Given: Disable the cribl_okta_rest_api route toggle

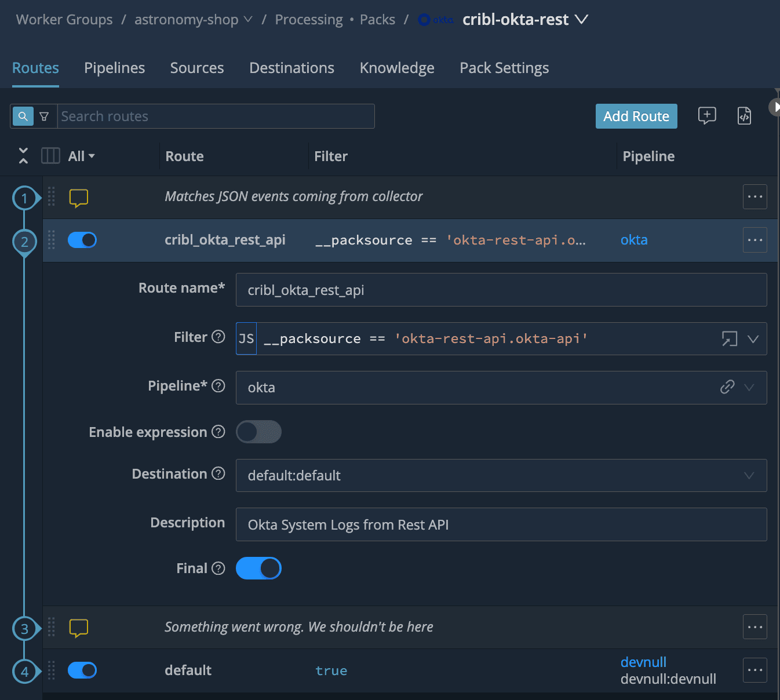Looking at the screenshot, I should (x=82, y=240).
